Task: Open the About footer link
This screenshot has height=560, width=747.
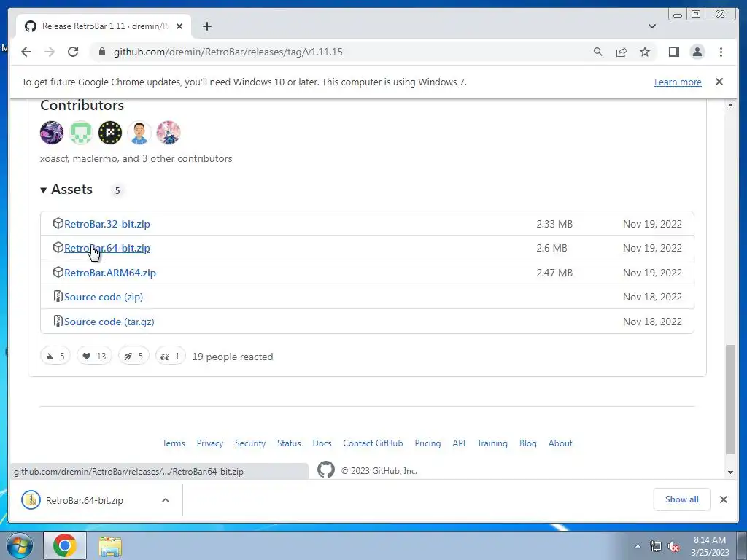Action: [560, 443]
